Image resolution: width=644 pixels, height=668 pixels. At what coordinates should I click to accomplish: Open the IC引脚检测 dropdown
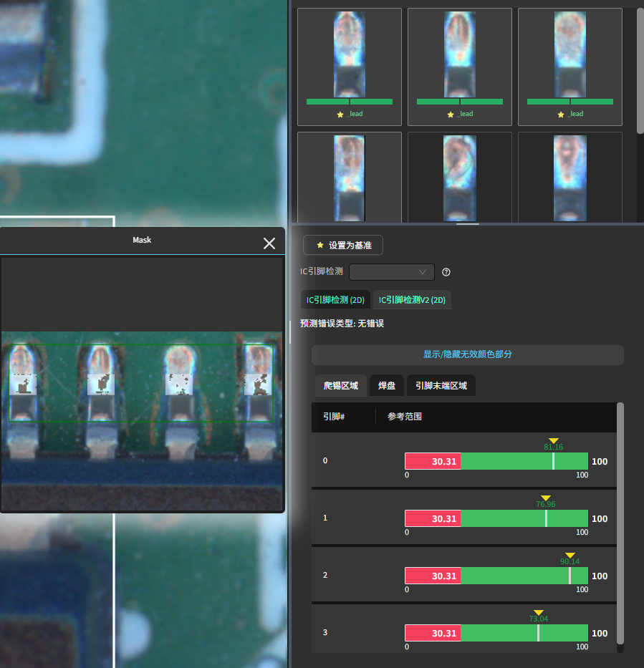pos(392,272)
